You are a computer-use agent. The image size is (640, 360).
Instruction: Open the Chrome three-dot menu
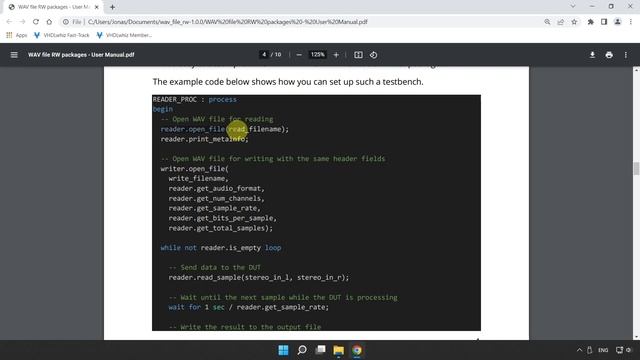click(x=631, y=22)
